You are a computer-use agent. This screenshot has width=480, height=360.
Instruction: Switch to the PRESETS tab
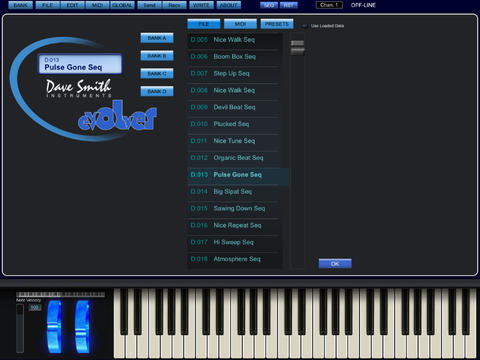pyautogui.click(x=277, y=24)
